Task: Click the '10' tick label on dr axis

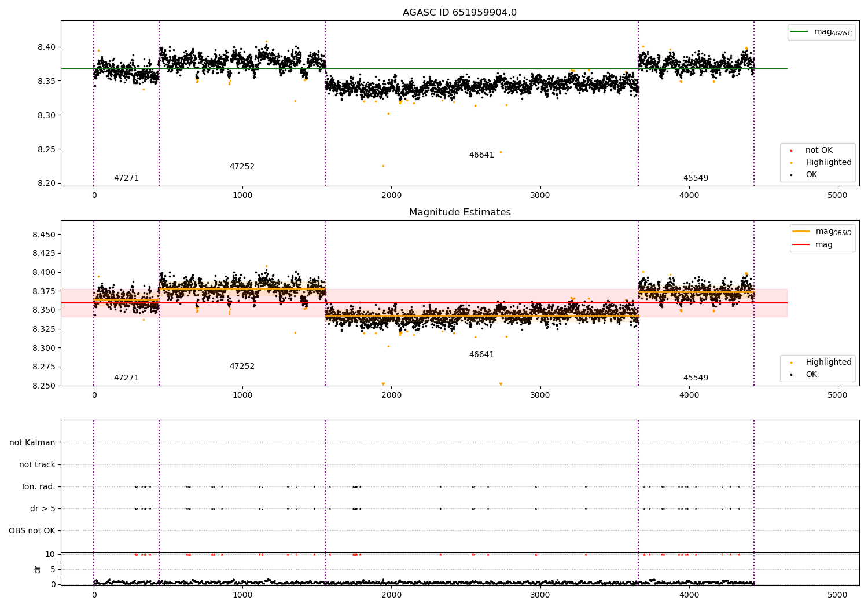Action: 50,555
